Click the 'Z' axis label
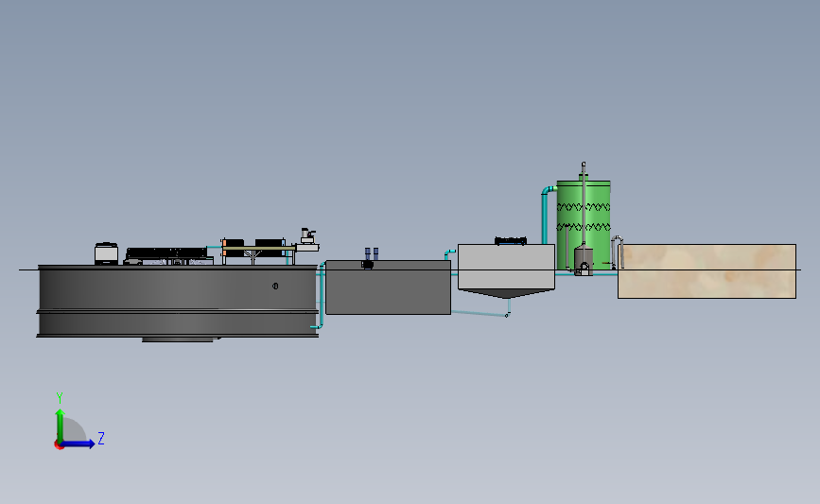The height and width of the screenshot is (504, 820). [x=101, y=438]
